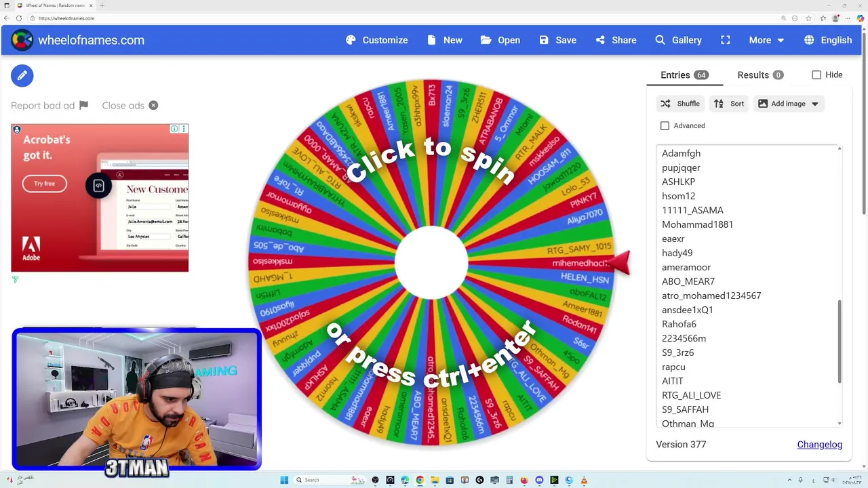Click the browser address bar URL
Viewport: 868px width, 488px height.
point(66,18)
